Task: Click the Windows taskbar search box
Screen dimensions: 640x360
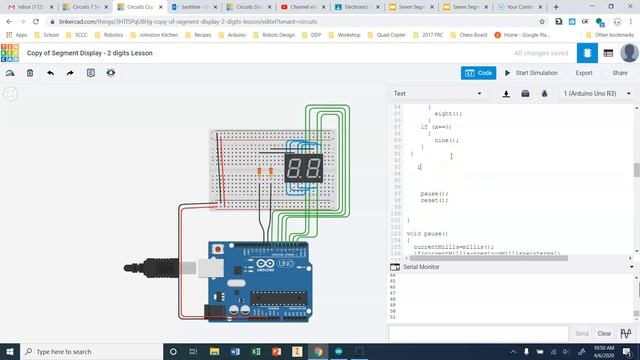Action: (x=91, y=351)
